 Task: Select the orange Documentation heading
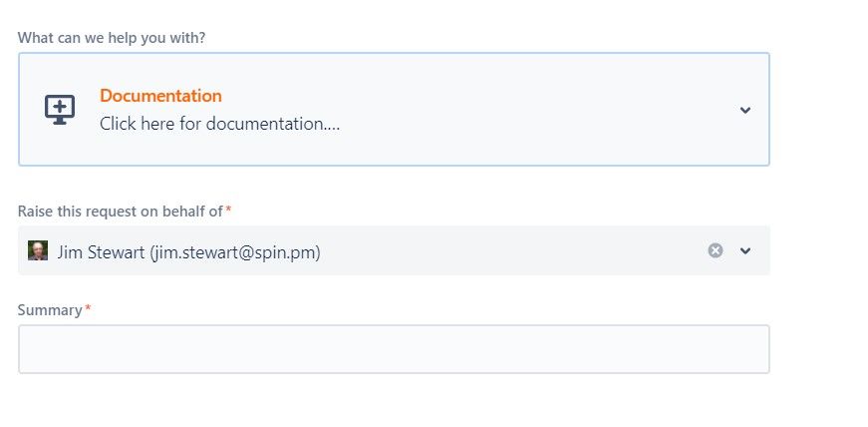160,96
